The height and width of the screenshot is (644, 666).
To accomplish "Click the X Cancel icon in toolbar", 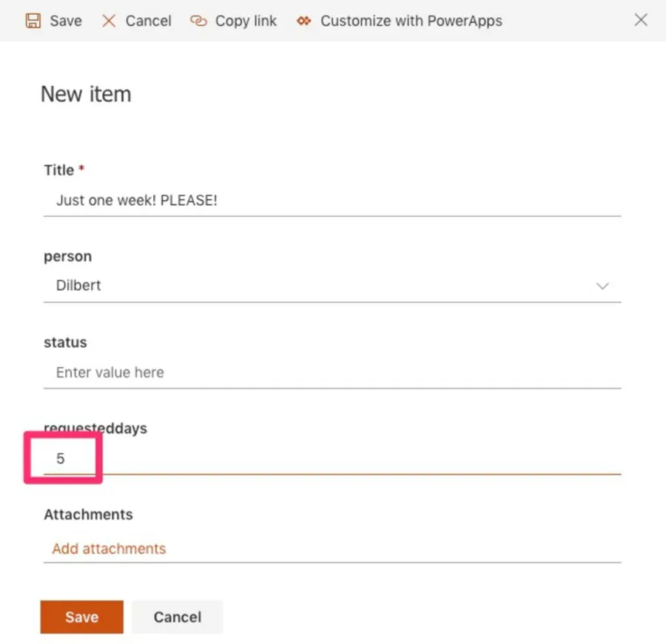I will pyautogui.click(x=109, y=21).
